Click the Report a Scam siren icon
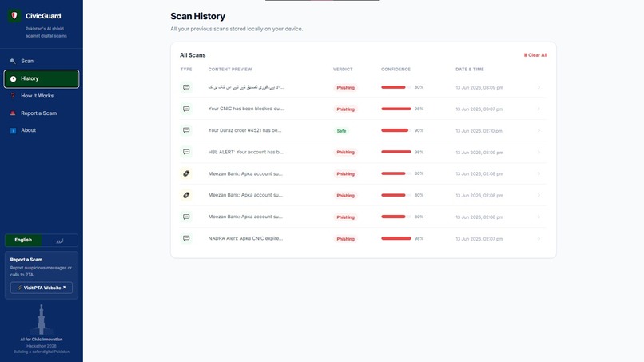This screenshot has height=362, width=644. click(13, 113)
